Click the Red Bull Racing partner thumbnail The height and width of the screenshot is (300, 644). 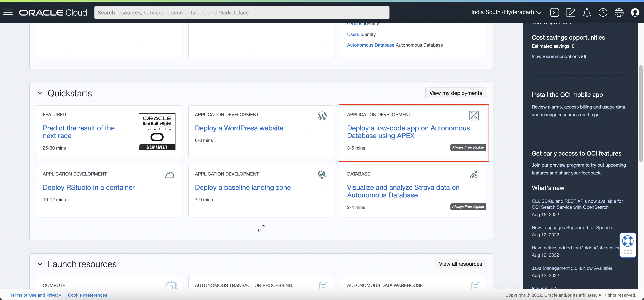[157, 132]
